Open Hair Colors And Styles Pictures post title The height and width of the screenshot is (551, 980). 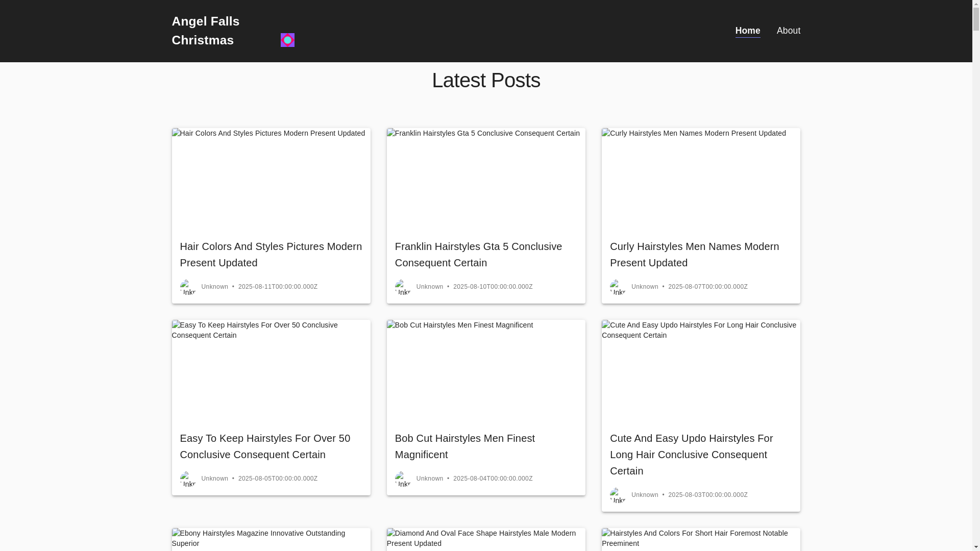click(x=271, y=255)
